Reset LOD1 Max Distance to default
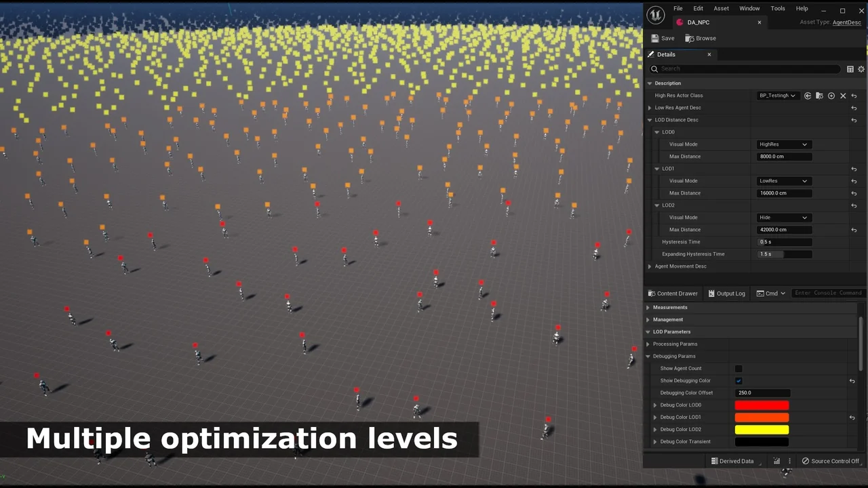The width and height of the screenshot is (868, 488). (x=854, y=193)
